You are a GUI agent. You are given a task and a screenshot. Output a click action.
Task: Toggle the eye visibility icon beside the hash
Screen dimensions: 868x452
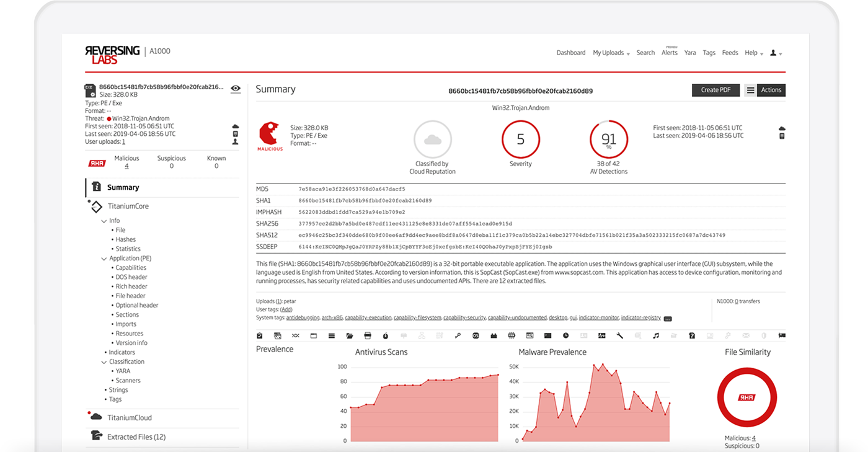236,89
